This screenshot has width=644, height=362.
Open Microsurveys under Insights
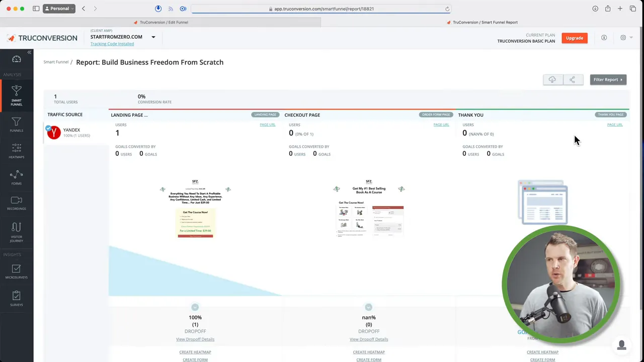pyautogui.click(x=16, y=271)
